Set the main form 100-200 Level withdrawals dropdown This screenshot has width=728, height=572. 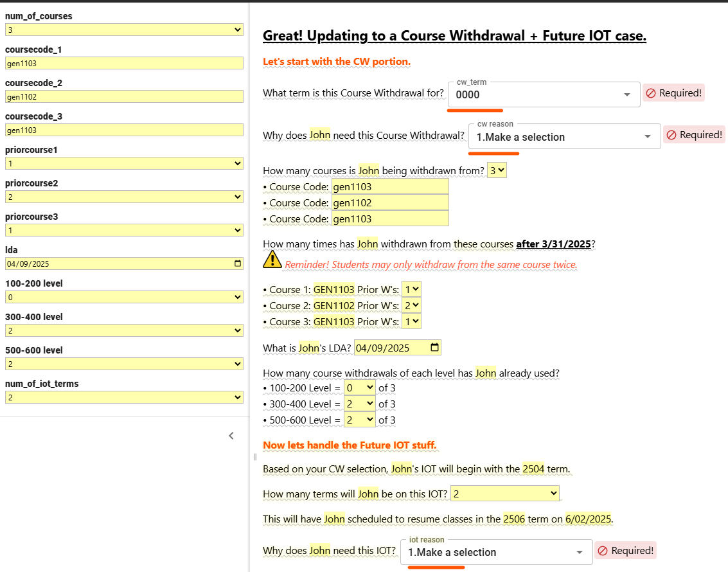[x=360, y=388]
